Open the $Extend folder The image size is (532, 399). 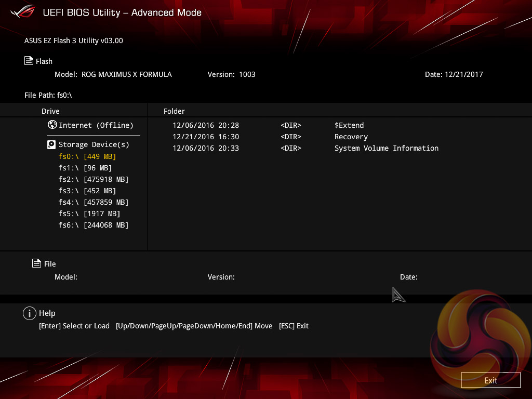point(349,125)
